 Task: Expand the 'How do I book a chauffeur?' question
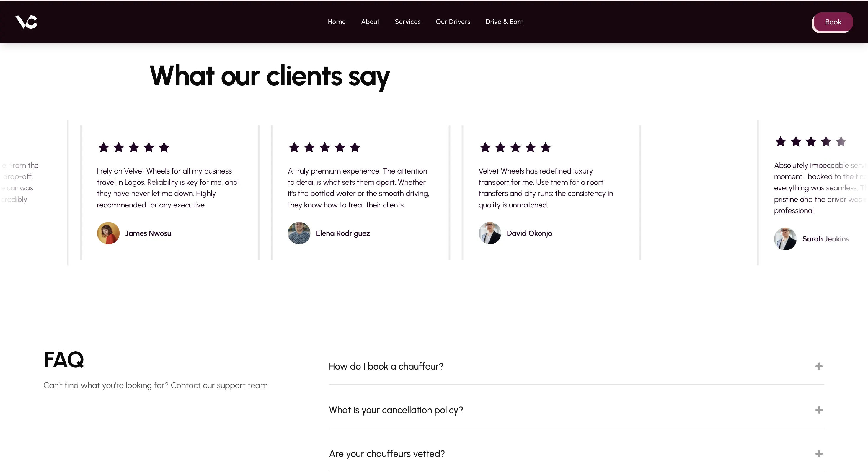[x=818, y=366]
